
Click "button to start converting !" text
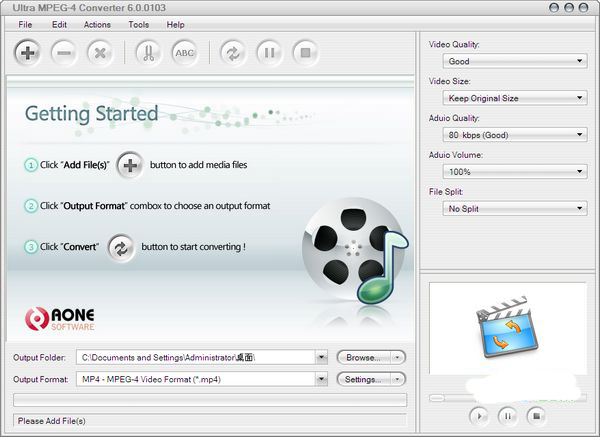click(194, 247)
